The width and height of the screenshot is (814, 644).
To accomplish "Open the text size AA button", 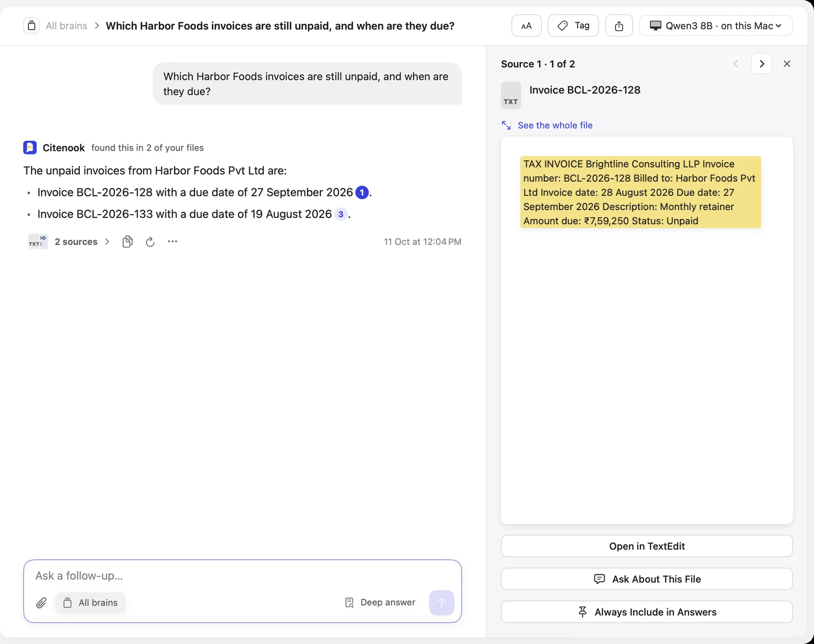I will pyautogui.click(x=527, y=25).
